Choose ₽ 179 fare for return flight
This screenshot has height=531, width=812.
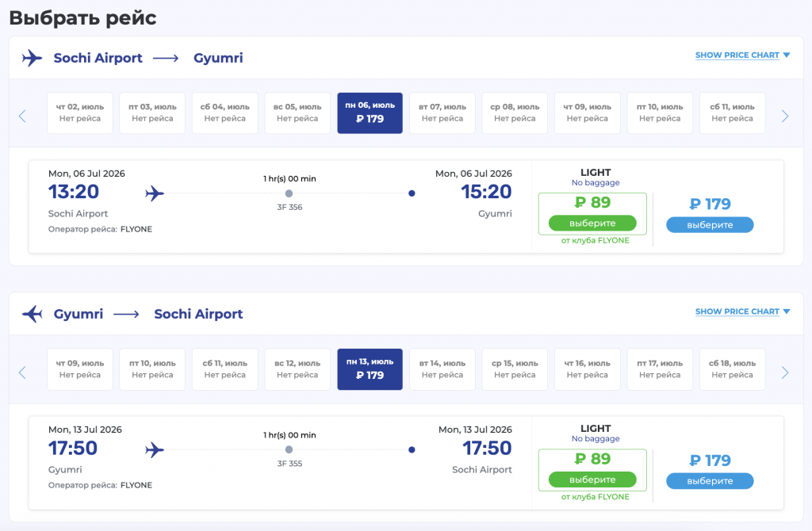[x=710, y=482]
